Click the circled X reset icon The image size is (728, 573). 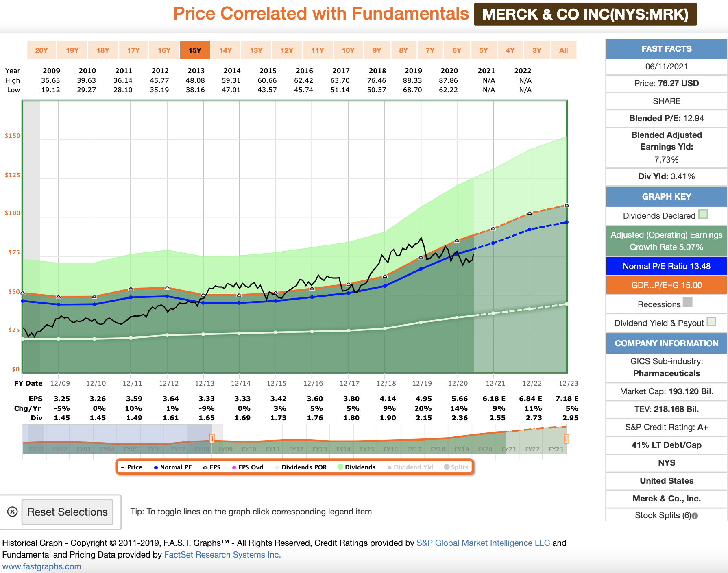[13, 512]
